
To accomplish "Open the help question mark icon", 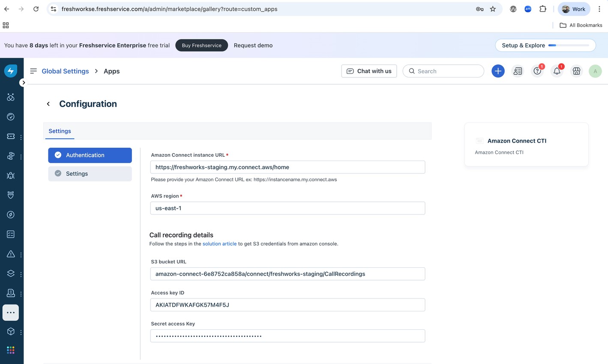I will pyautogui.click(x=537, y=71).
